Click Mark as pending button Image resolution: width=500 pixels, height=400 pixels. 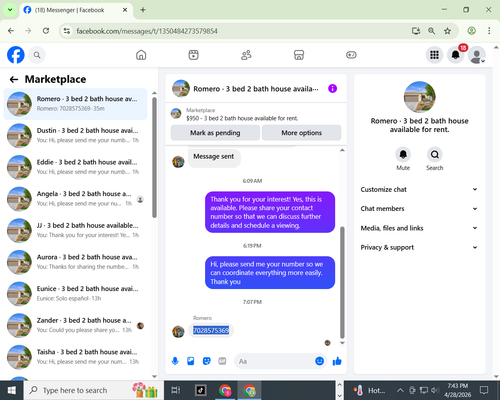point(215,133)
